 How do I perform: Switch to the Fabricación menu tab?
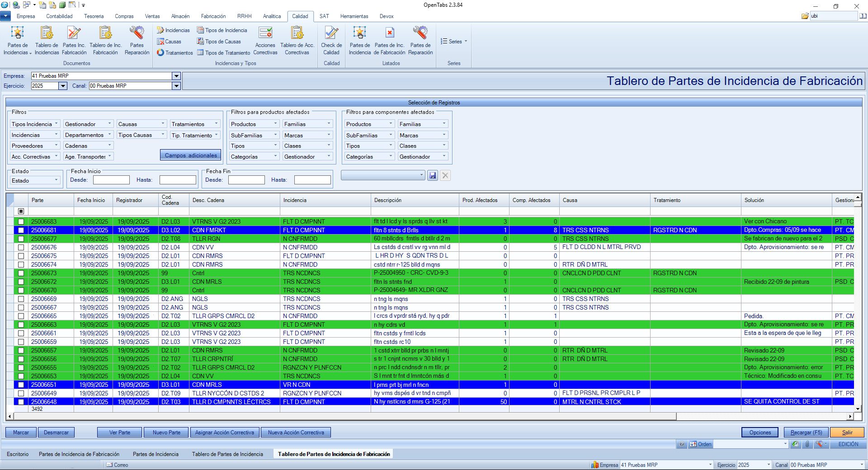(x=213, y=16)
